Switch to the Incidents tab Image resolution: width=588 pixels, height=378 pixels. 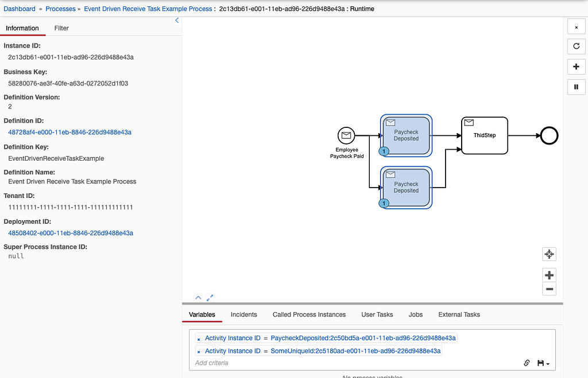click(243, 314)
